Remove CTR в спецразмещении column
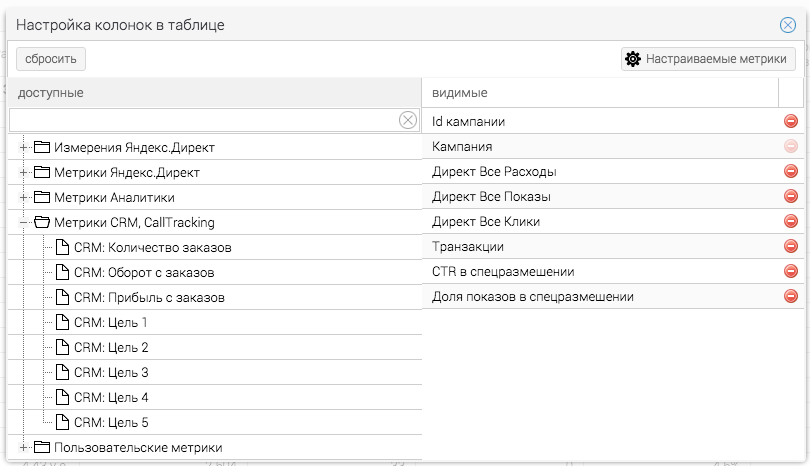 [x=790, y=271]
